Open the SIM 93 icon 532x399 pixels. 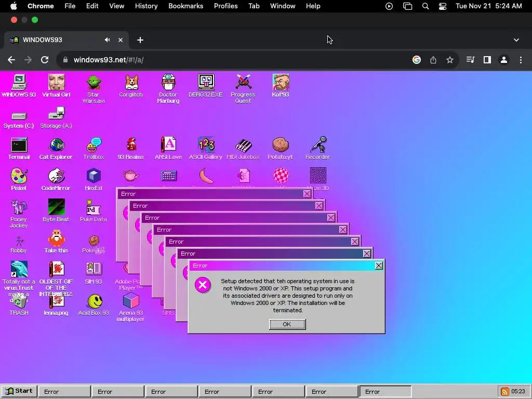click(94, 273)
